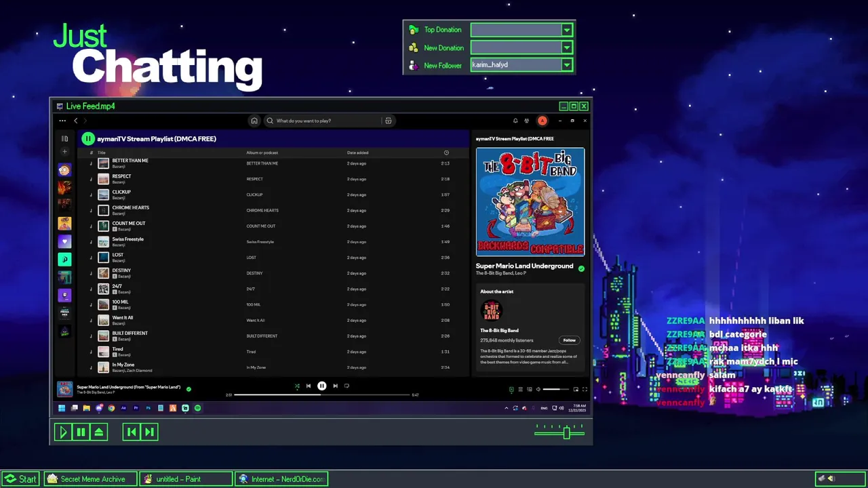
Task: Enter Spotify full-screen mode icon
Action: click(x=585, y=390)
